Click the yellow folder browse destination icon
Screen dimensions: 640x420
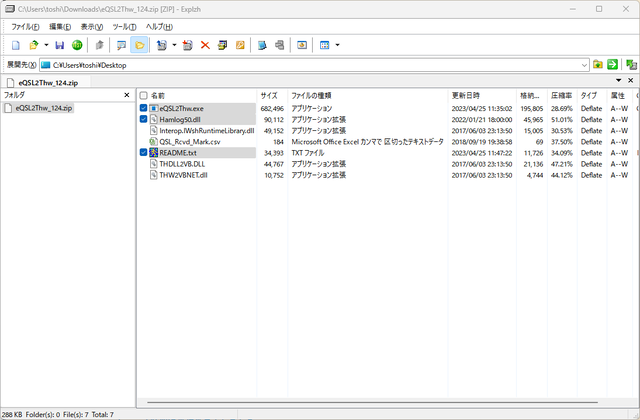(x=598, y=64)
